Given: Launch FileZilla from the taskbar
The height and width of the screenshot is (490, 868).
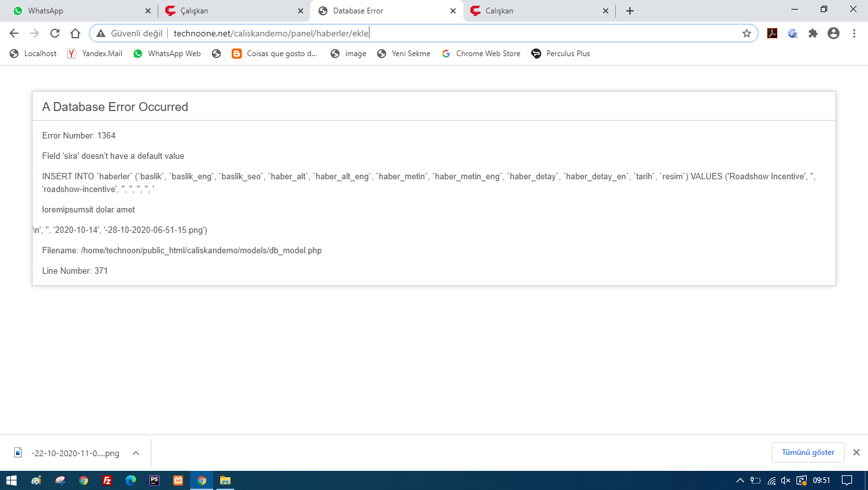Looking at the screenshot, I should pos(107,480).
